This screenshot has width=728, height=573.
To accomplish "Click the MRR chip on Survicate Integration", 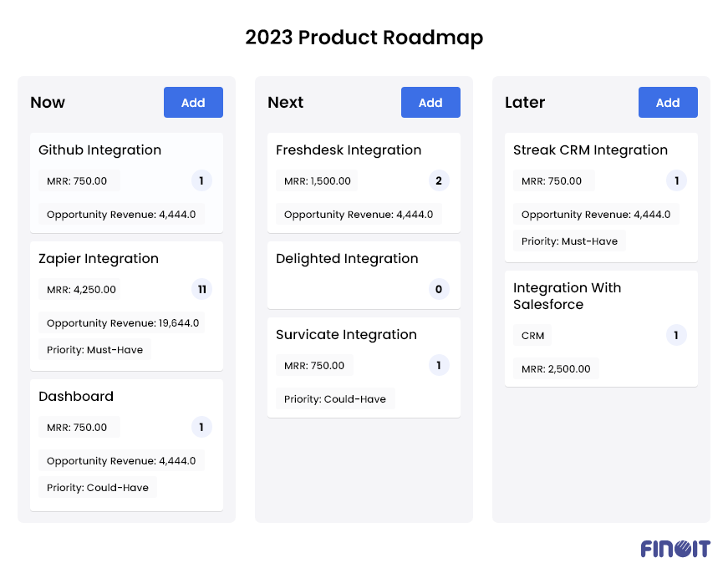I will click(x=314, y=364).
